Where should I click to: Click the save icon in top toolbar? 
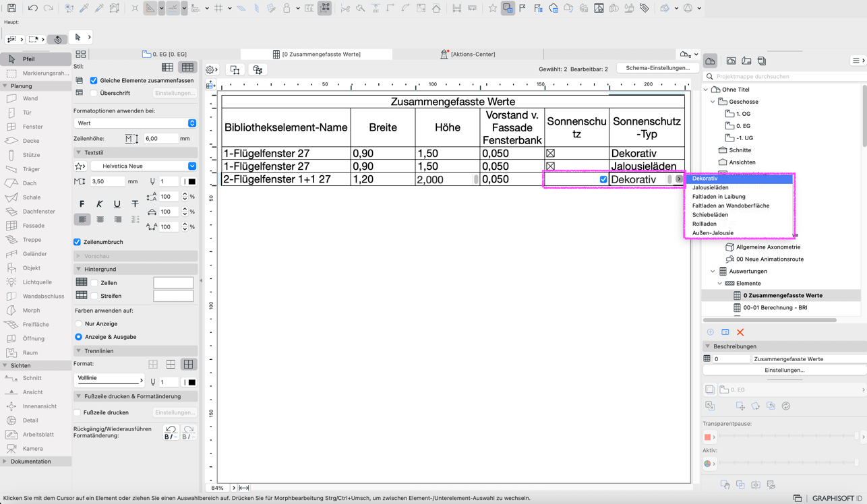(11, 8)
